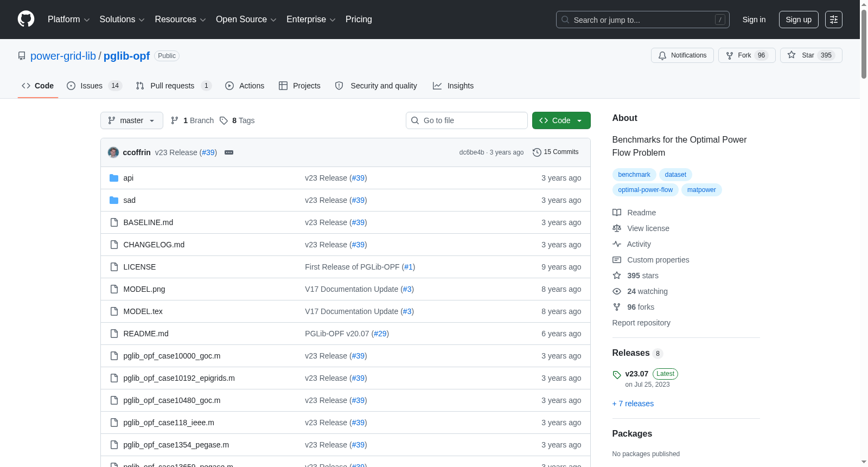
Task: Open pglib_opf_case10000_goc.m file
Action: click(172, 356)
